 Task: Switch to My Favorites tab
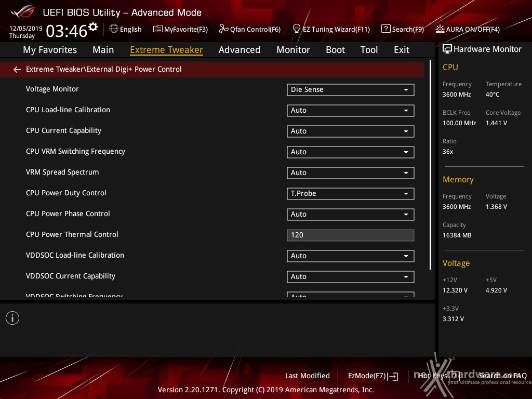click(x=50, y=50)
